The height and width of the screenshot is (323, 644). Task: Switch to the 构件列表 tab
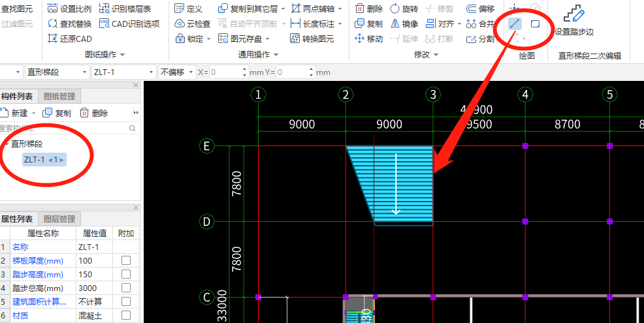click(x=17, y=97)
